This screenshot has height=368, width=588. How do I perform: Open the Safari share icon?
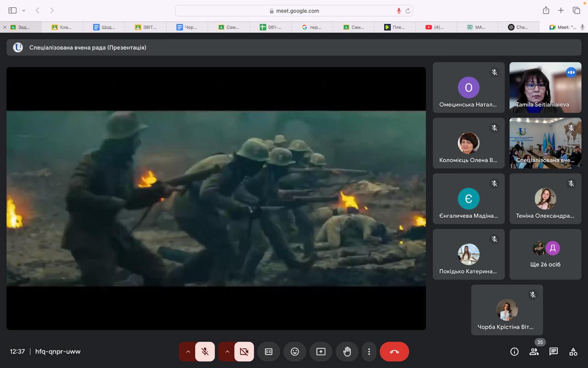pos(546,10)
